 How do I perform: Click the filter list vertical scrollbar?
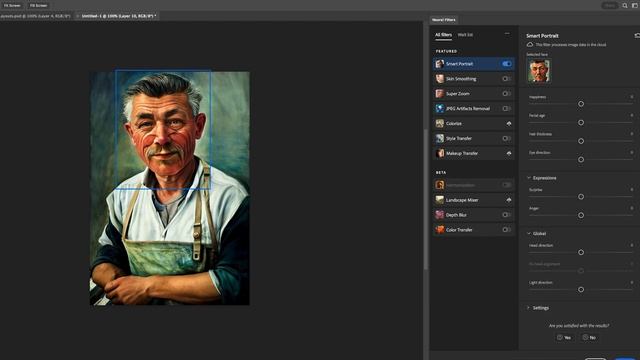coord(426,199)
